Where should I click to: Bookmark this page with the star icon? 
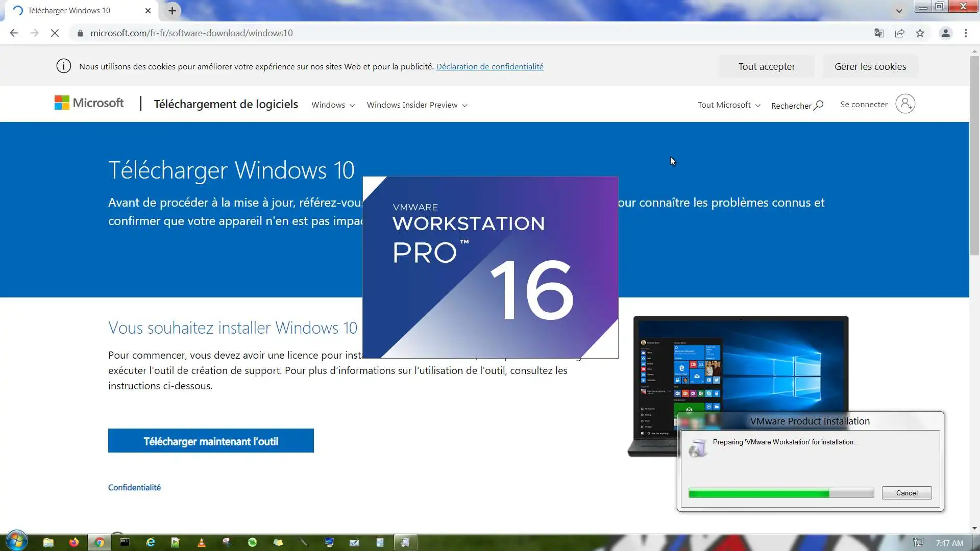(x=920, y=33)
